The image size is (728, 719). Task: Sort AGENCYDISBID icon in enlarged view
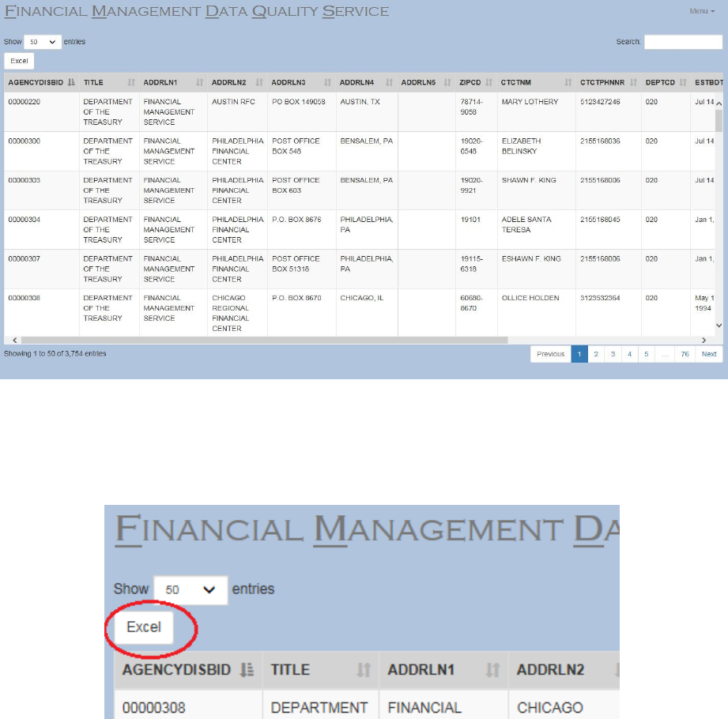247,670
